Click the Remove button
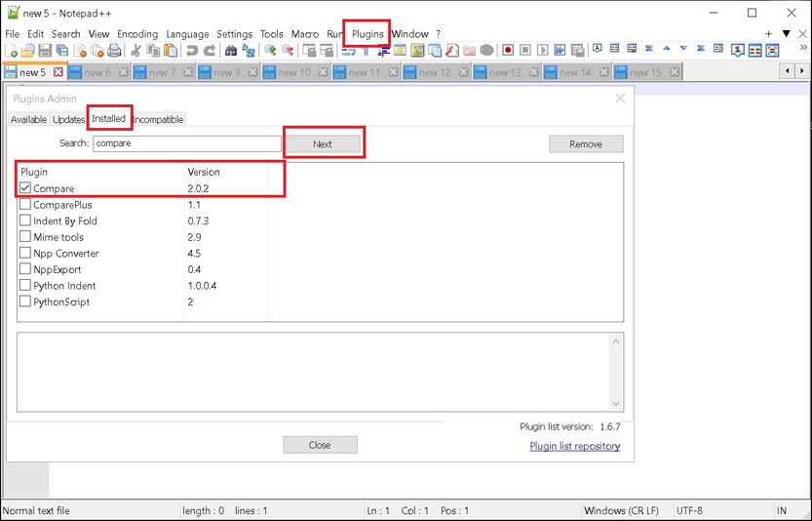Viewport: 812px width, 521px height. coord(586,144)
